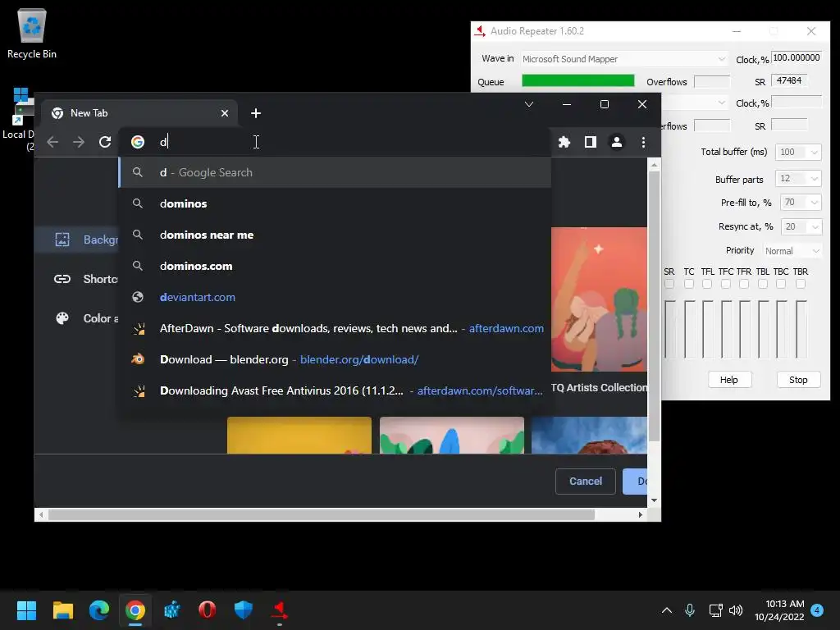The width and height of the screenshot is (840, 630).
Task: Open Opera browser from taskbar
Action: [208, 610]
